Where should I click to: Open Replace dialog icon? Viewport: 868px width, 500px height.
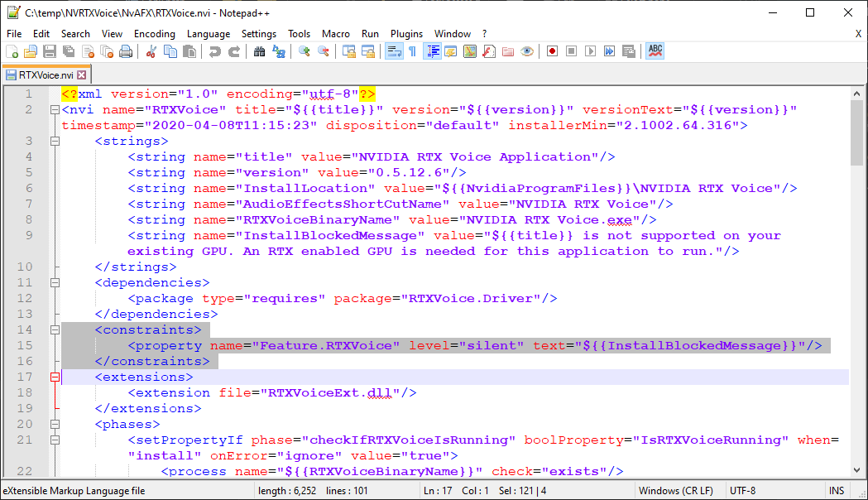coord(279,51)
